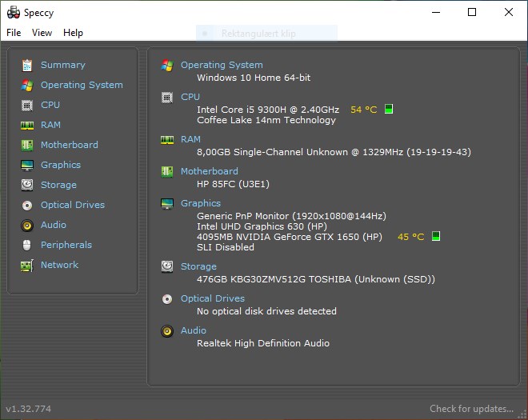Image resolution: width=528 pixels, height=420 pixels.
Task: Click the Audio speaker icon in summary panel
Action: (x=167, y=331)
